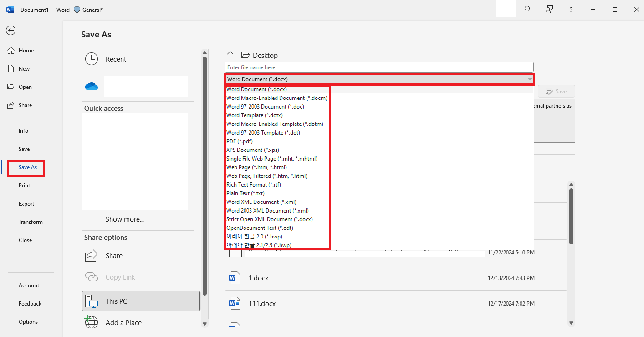The width and height of the screenshot is (644, 337).
Task: Select the New menu entry
Action: [x=24, y=69]
